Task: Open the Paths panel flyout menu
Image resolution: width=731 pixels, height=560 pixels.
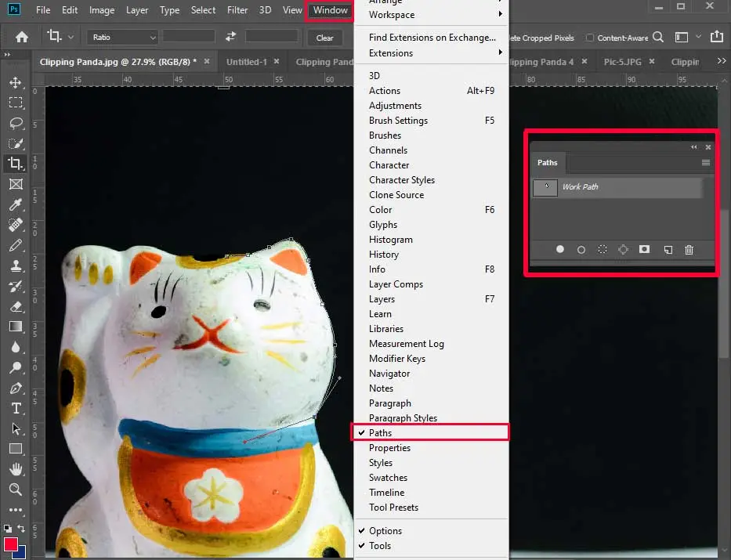Action: click(x=706, y=163)
